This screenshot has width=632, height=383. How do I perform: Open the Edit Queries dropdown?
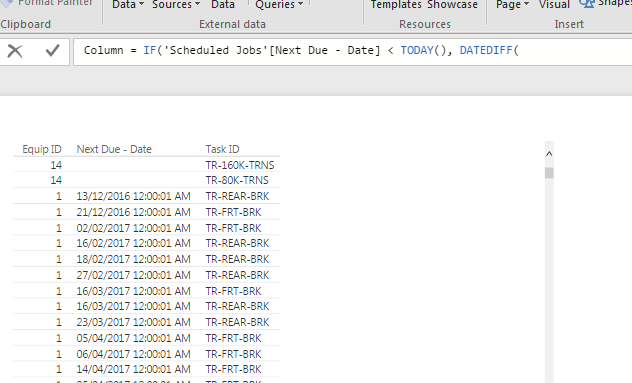(279, 5)
